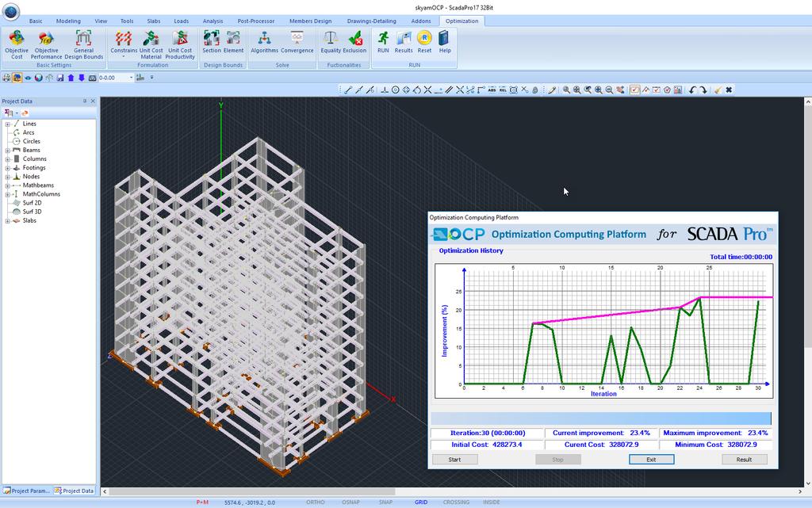Toggle SNAP in status bar
The width and height of the screenshot is (812, 508).
click(385, 502)
